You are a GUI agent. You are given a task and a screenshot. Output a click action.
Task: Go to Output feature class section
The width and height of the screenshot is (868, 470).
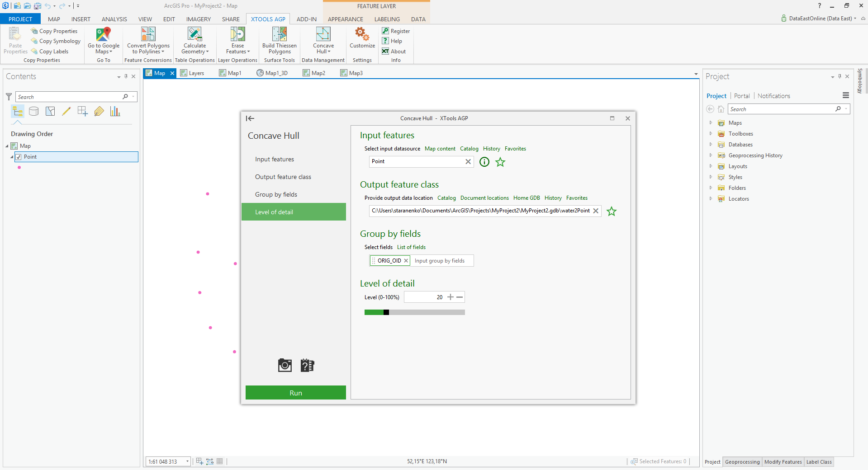(283, 177)
